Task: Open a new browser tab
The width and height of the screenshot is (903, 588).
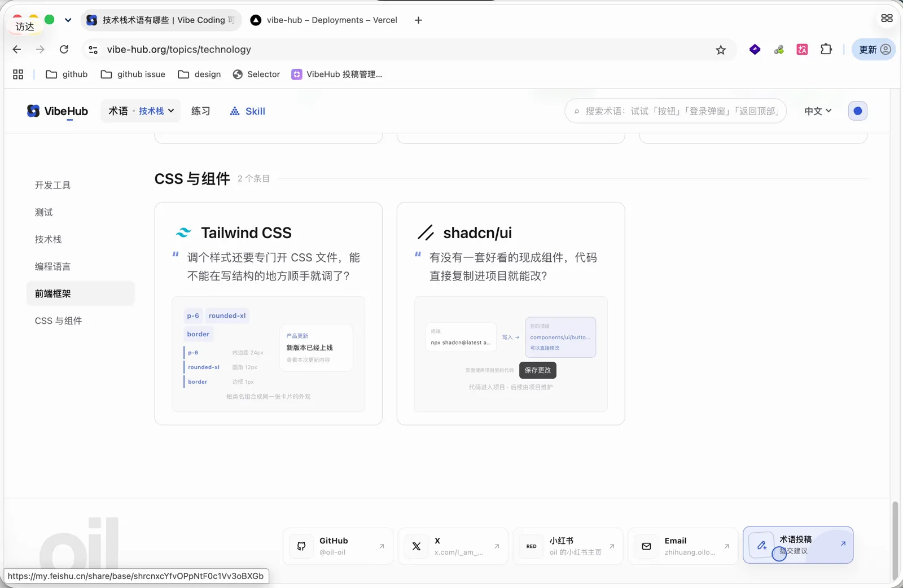Action: (418, 20)
